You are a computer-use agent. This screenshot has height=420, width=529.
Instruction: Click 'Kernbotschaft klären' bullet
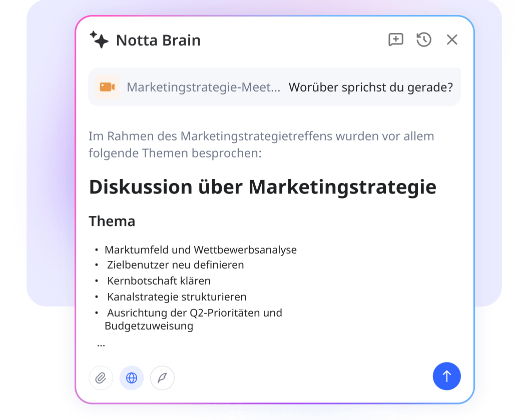[159, 281]
